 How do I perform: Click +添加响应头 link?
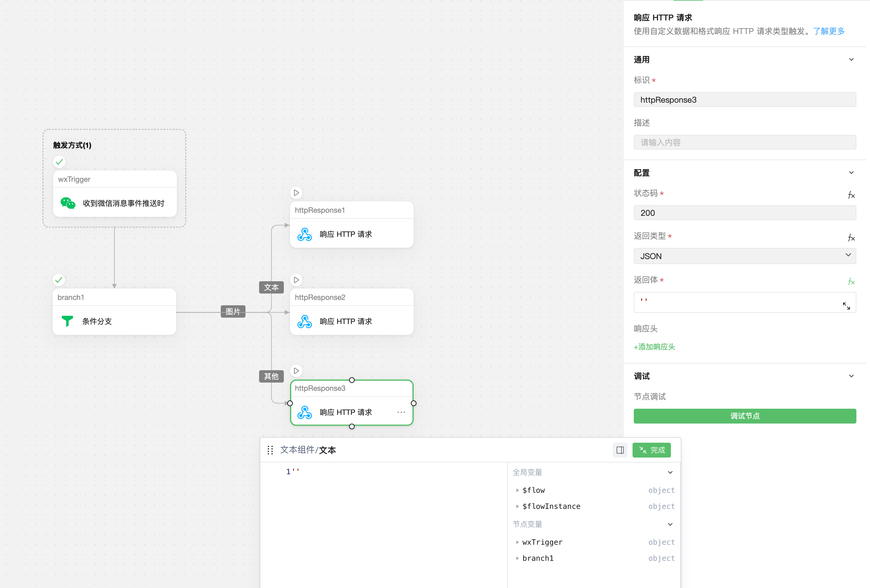654,347
